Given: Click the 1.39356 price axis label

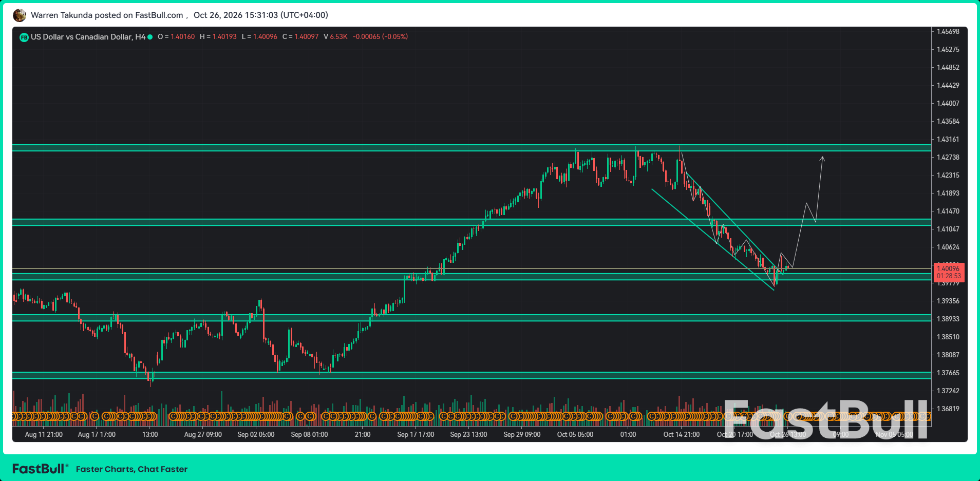Looking at the screenshot, I should pyautogui.click(x=948, y=301).
